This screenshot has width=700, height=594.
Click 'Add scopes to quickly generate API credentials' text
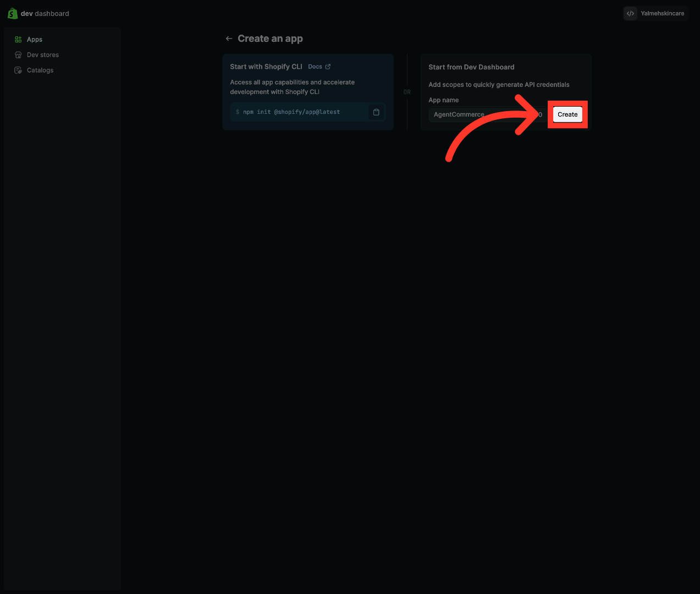499,85
